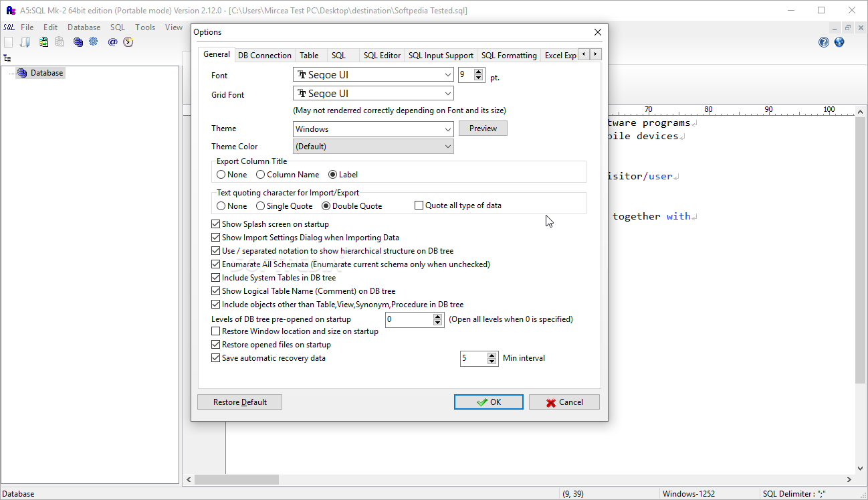The width and height of the screenshot is (868, 500).
Task: Switch to Table tab
Action: pos(309,56)
